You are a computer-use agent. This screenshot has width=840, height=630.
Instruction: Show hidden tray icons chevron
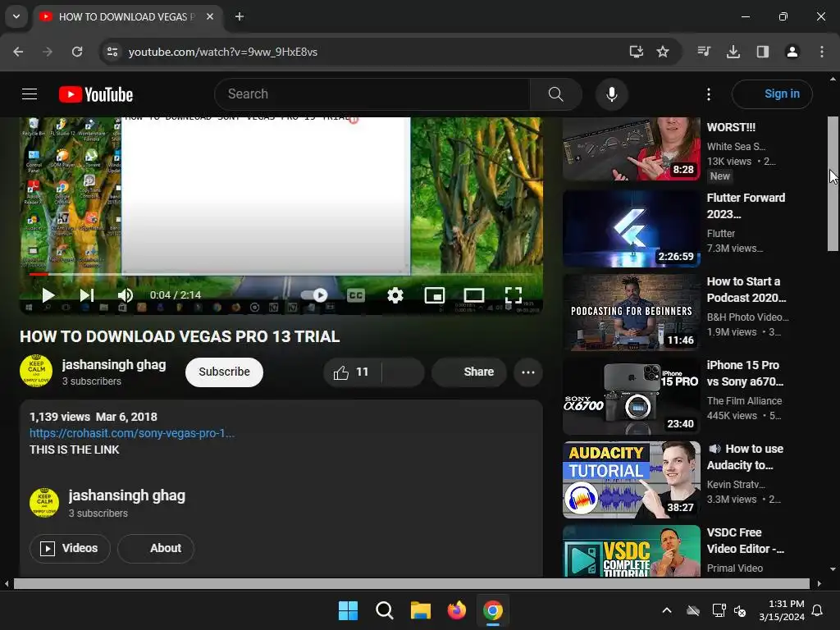(x=667, y=610)
